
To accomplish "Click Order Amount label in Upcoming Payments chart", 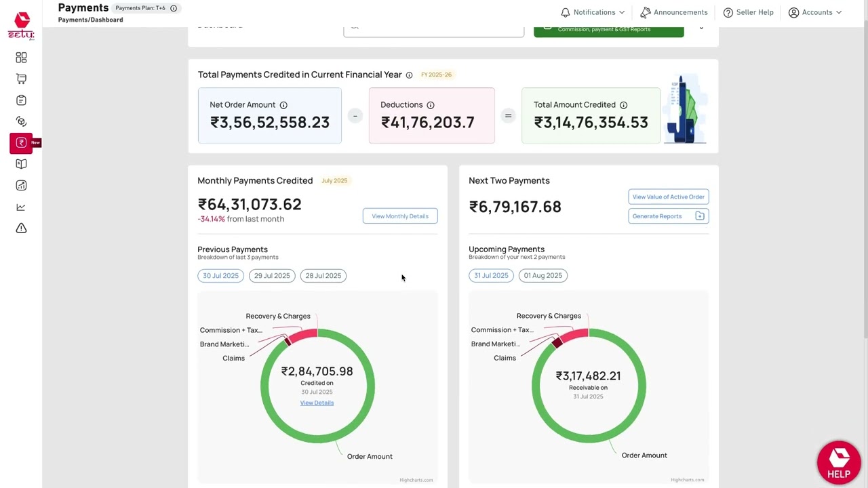I will (x=644, y=455).
